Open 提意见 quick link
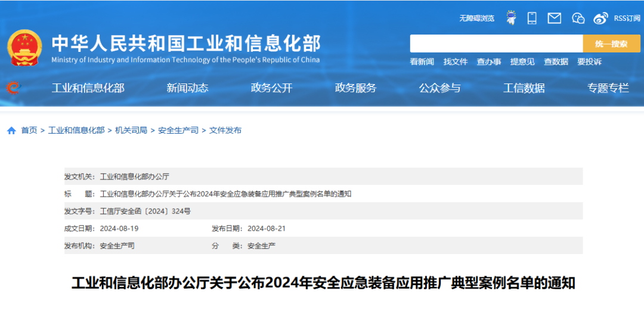 point(522,61)
